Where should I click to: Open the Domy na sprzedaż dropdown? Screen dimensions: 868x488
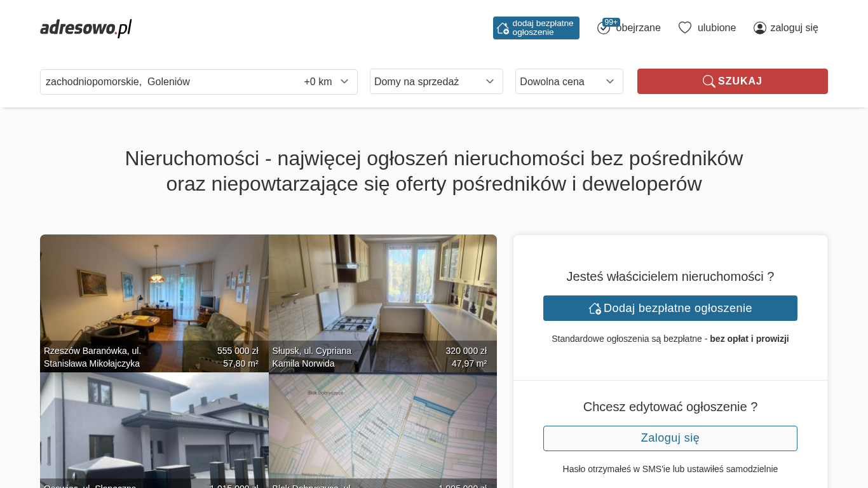(x=436, y=81)
